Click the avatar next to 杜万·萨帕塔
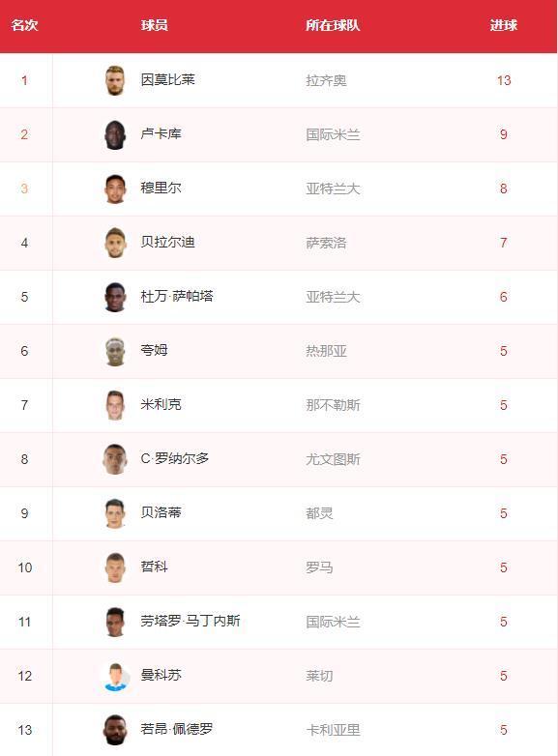 pyautogui.click(x=115, y=297)
